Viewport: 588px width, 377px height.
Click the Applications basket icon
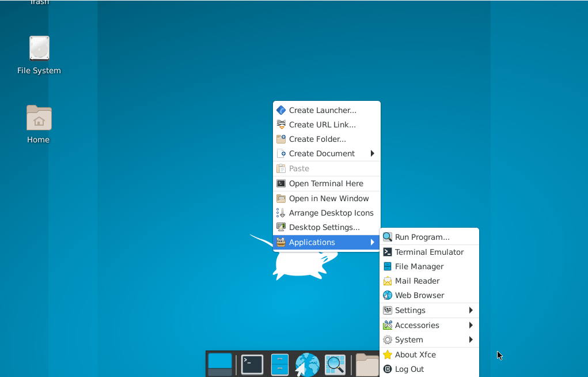click(281, 242)
